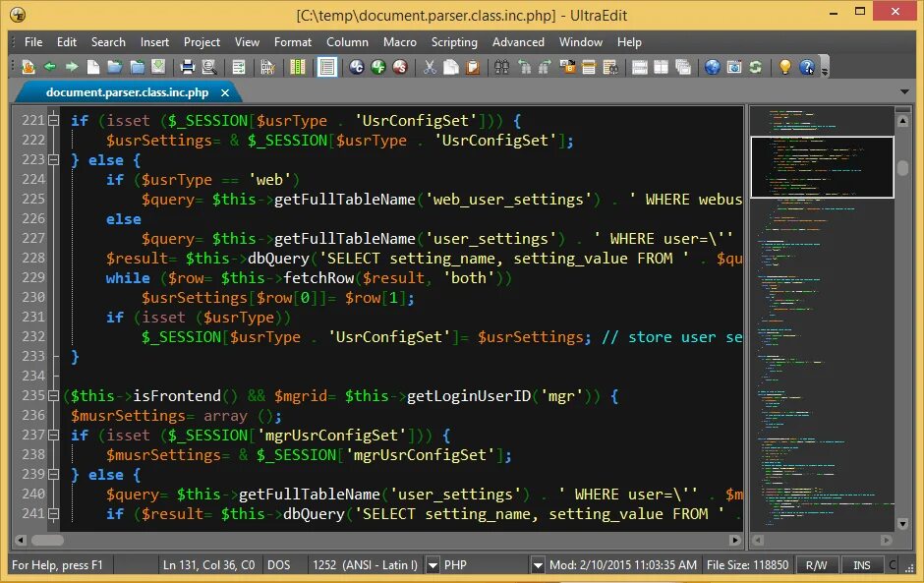Find next occurrence toolbar icon
The height and width of the screenshot is (583, 924).
coord(546,67)
